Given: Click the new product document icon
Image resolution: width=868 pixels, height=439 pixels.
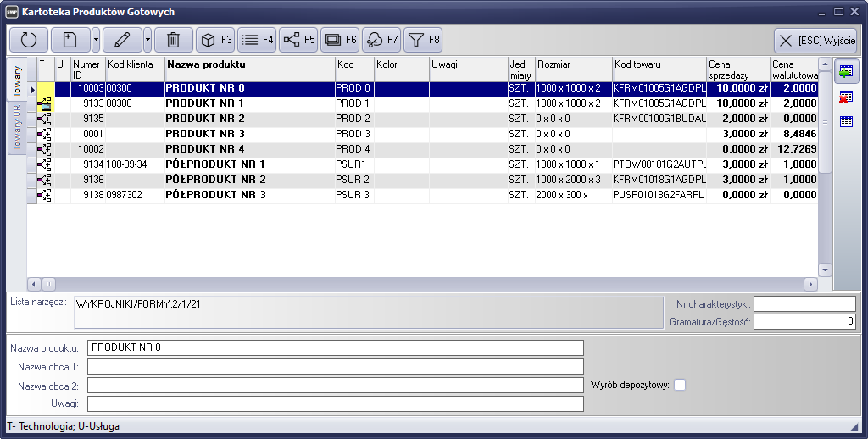Looking at the screenshot, I should [x=70, y=39].
